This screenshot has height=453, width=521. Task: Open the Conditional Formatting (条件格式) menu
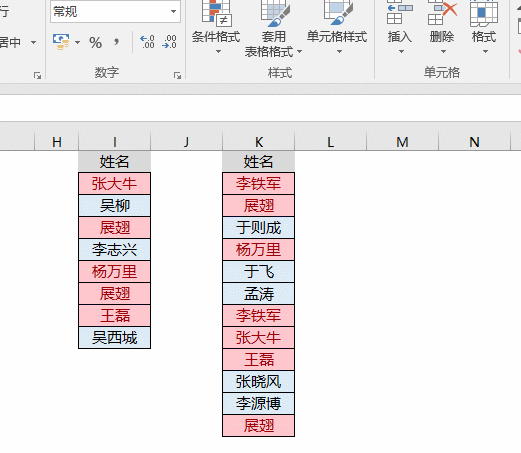[216, 27]
